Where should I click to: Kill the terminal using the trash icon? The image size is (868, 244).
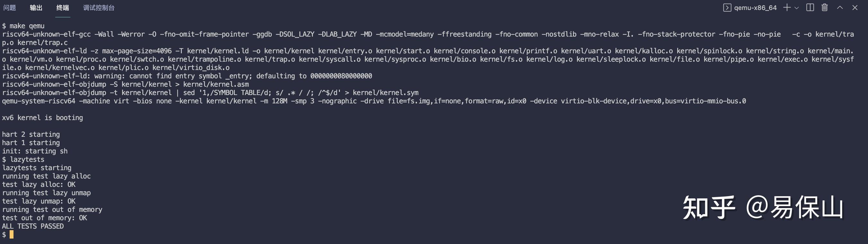coord(825,8)
